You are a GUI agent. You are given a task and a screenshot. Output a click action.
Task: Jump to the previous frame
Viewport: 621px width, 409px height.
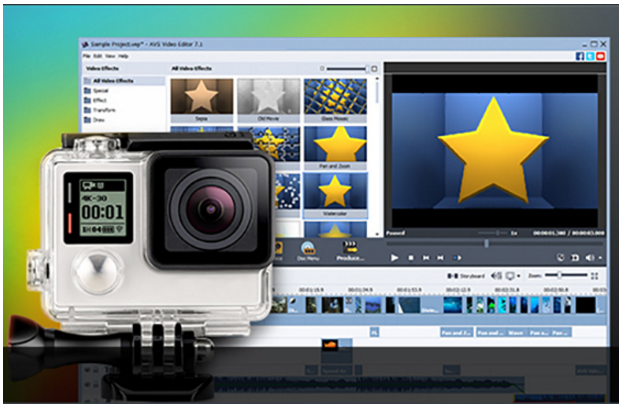(426, 258)
